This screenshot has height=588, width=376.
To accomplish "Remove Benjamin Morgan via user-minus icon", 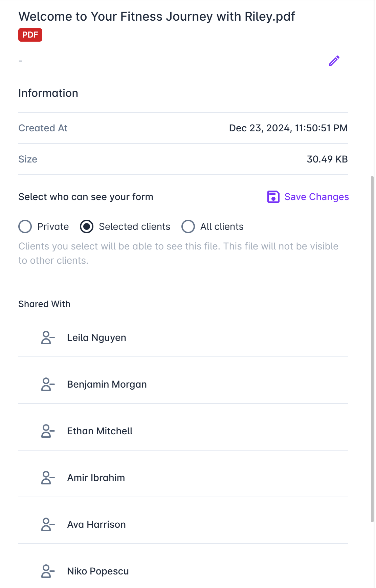I will pyautogui.click(x=48, y=384).
